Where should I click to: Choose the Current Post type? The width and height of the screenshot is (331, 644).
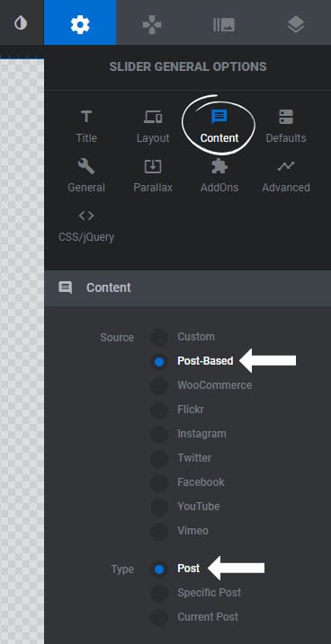tap(158, 618)
